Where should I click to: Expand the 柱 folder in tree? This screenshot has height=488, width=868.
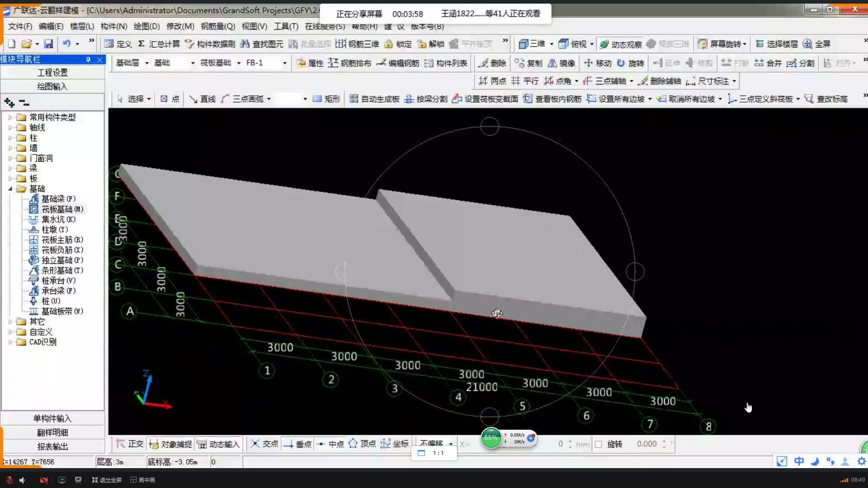pyautogui.click(x=10, y=138)
